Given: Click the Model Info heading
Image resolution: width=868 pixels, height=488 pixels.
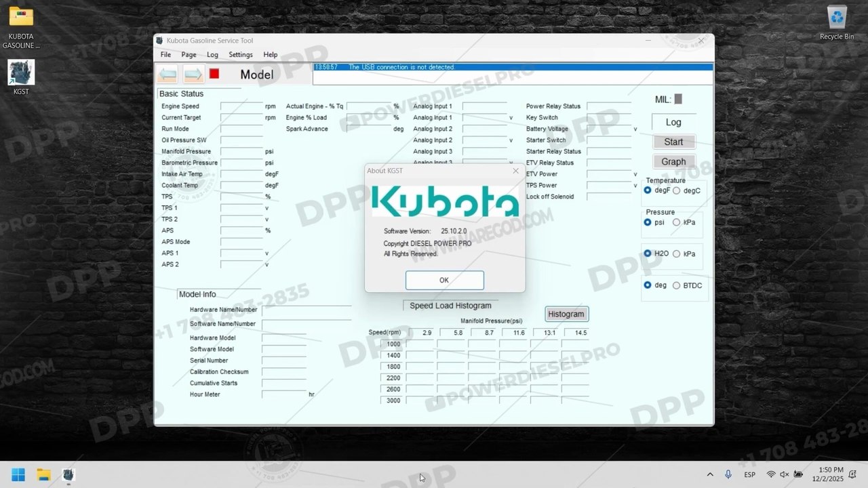Looking at the screenshot, I should (197, 294).
